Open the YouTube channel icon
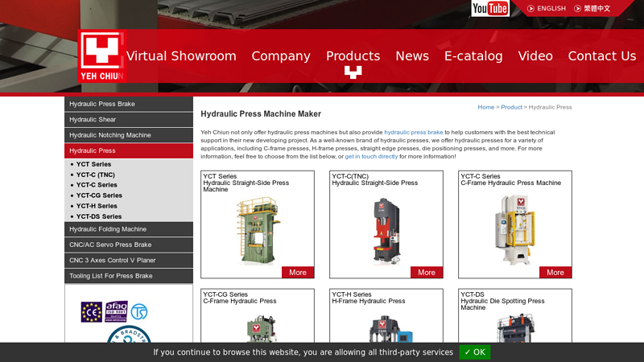Viewport: 644px width, 362px height. point(490,8)
